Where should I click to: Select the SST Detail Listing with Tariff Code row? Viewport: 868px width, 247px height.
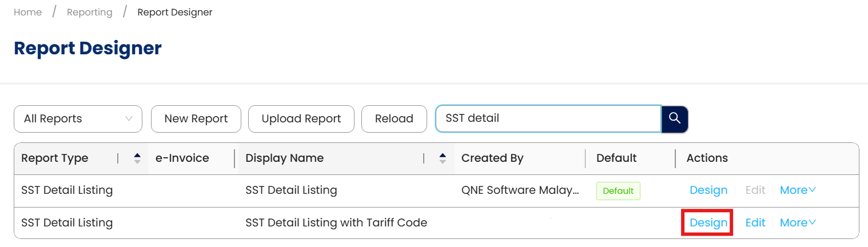click(x=336, y=222)
